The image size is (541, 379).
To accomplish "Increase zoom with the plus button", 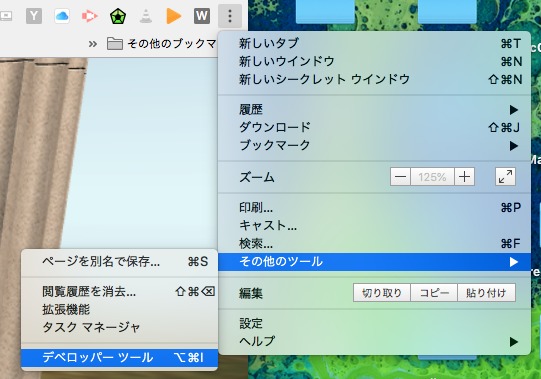I will [464, 177].
